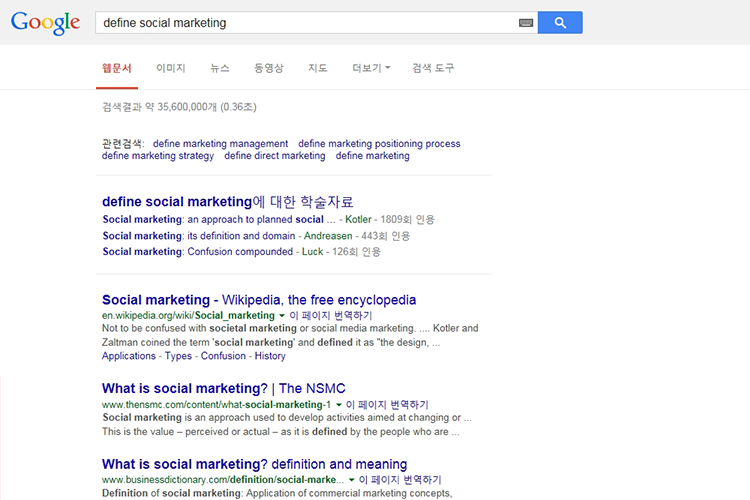Click the en.wikipedia.org/wiki/Social_marketing URL text
The height and width of the screenshot is (500, 750).
click(x=188, y=316)
